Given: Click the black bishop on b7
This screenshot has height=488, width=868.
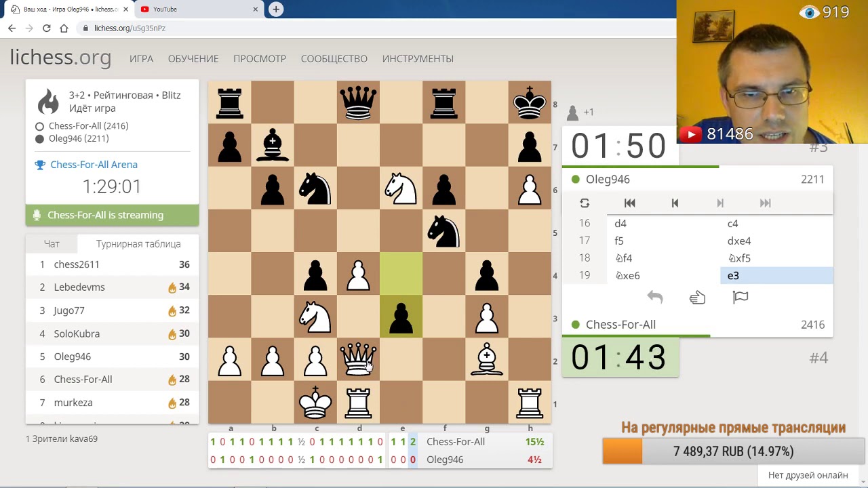Looking at the screenshot, I should click(x=273, y=145).
